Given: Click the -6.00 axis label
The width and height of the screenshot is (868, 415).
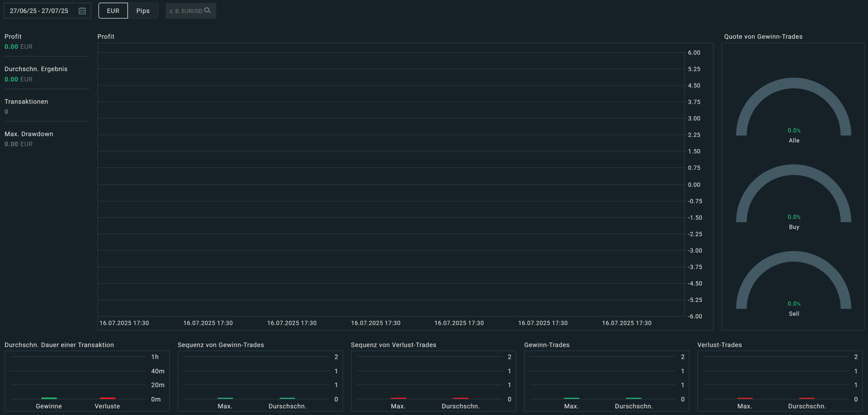Looking at the screenshot, I should point(695,316).
